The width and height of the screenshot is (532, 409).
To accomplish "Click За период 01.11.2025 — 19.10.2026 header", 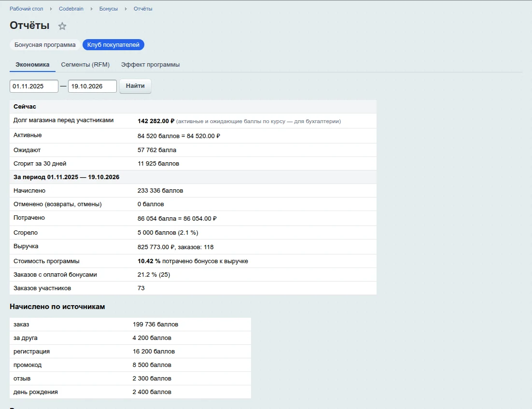I will coord(193,177).
